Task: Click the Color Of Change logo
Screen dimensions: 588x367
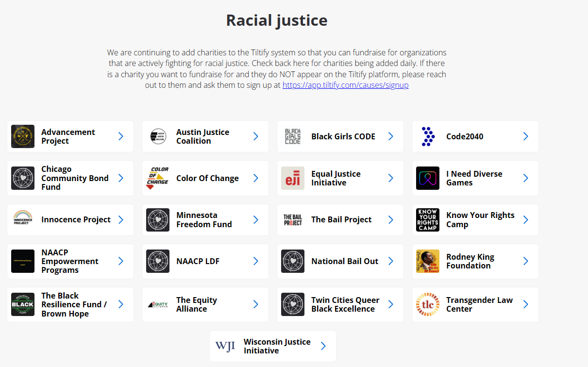Action: [x=158, y=178]
